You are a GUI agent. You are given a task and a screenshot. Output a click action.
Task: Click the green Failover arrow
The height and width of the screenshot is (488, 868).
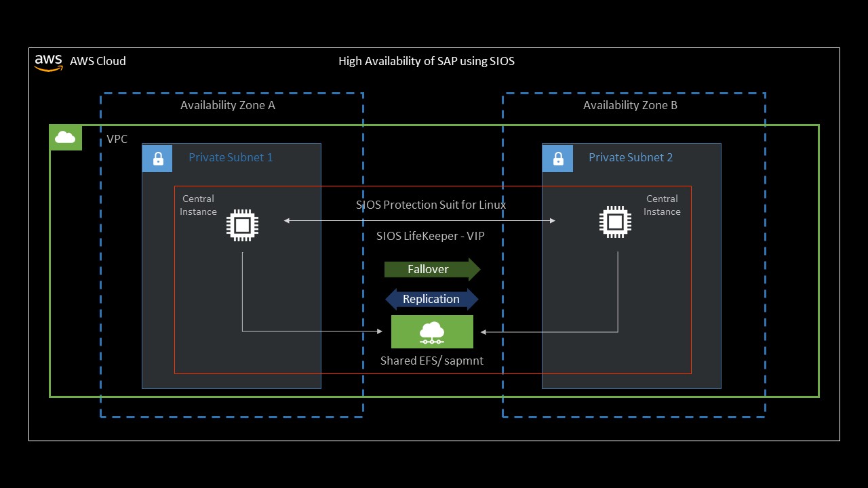433,269
